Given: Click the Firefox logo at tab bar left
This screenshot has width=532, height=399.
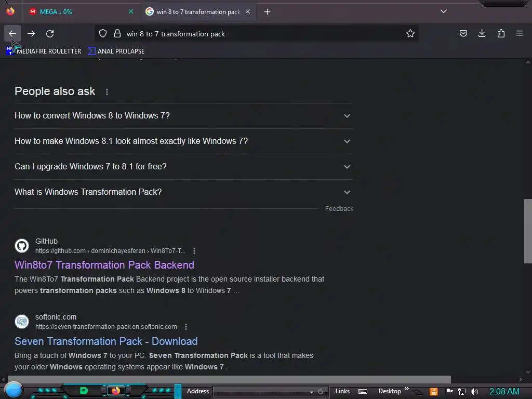Looking at the screenshot, I should (10, 11).
